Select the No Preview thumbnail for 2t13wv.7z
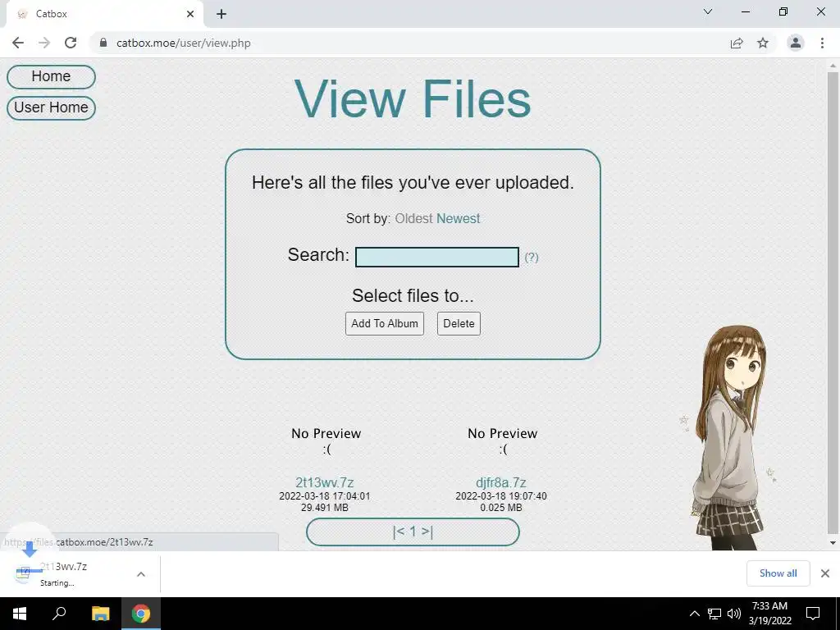 [326, 441]
